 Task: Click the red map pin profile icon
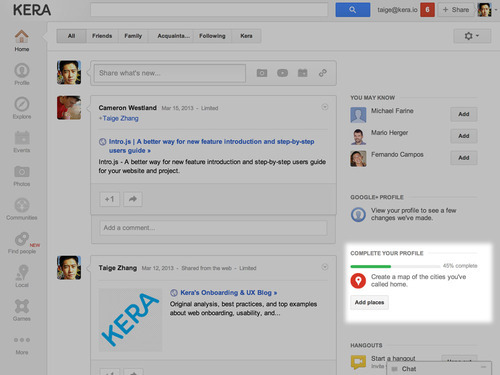[x=358, y=281]
